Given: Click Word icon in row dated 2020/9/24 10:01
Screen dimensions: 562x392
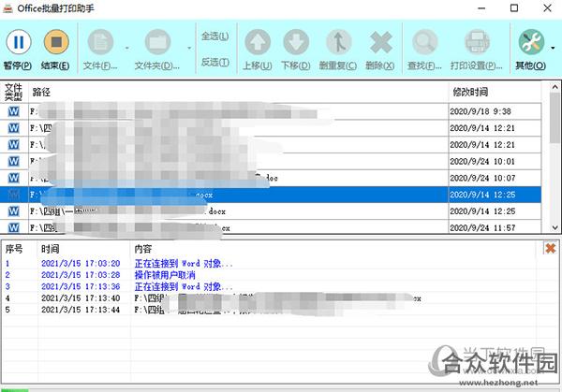Looking at the screenshot, I should (14, 162).
